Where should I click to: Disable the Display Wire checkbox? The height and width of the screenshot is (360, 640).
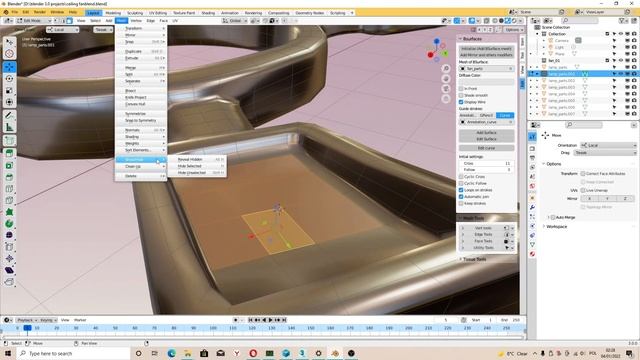tap(461, 102)
